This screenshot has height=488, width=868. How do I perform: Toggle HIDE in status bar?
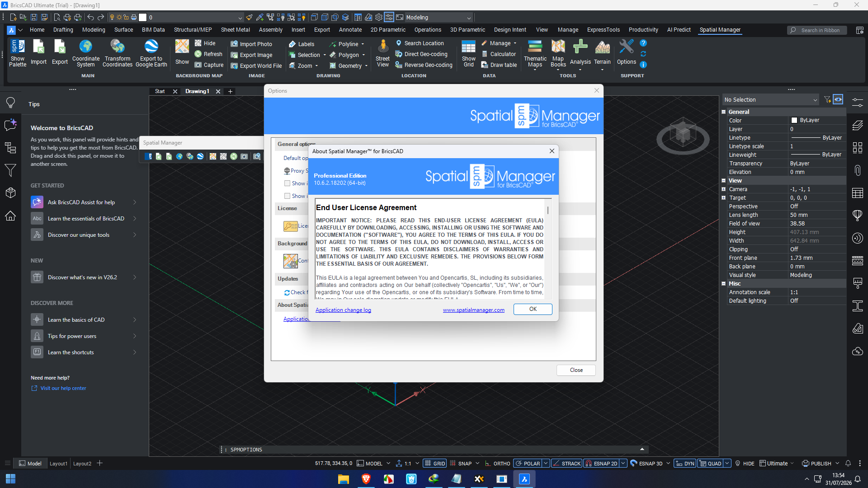coord(745,463)
